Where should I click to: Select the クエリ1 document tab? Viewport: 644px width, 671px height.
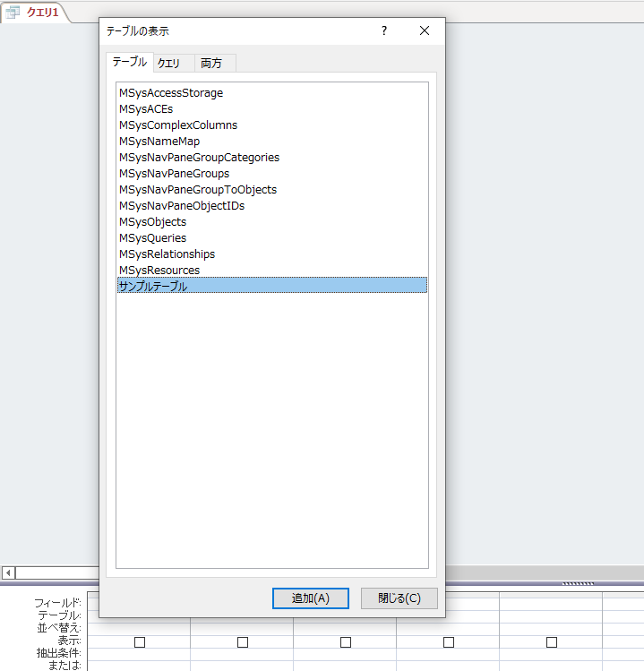point(35,13)
